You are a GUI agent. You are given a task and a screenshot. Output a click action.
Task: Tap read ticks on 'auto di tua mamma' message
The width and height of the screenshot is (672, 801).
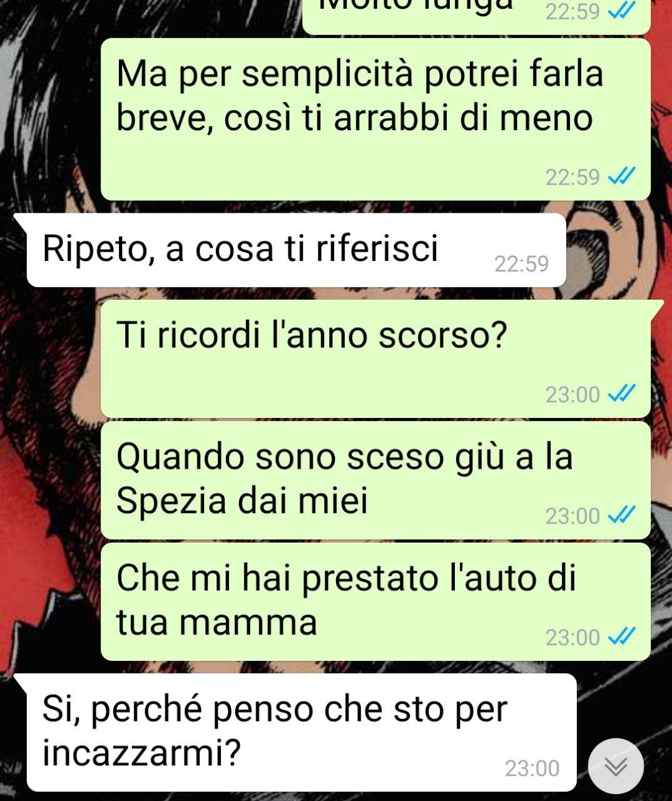[622, 636]
